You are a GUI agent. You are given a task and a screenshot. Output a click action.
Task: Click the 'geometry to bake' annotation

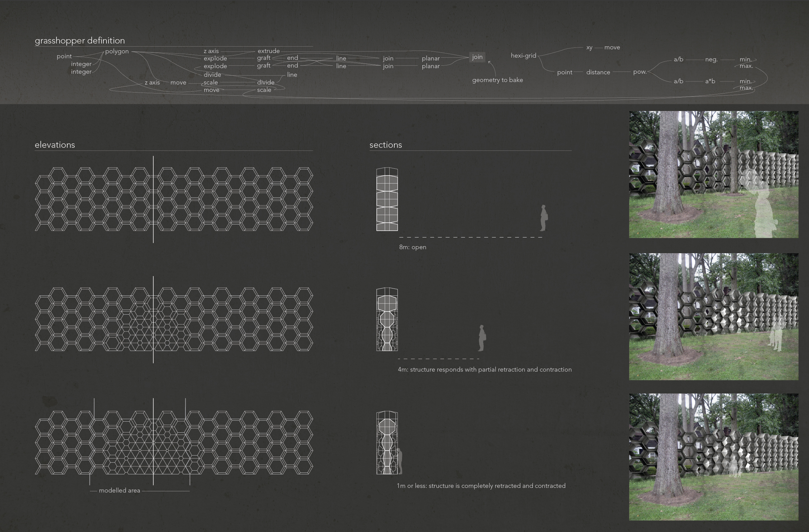(x=497, y=80)
